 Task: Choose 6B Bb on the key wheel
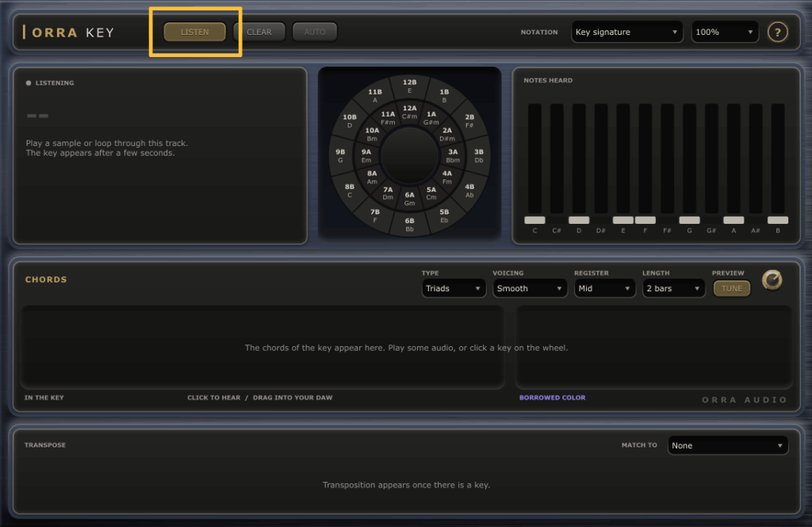coord(410,225)
